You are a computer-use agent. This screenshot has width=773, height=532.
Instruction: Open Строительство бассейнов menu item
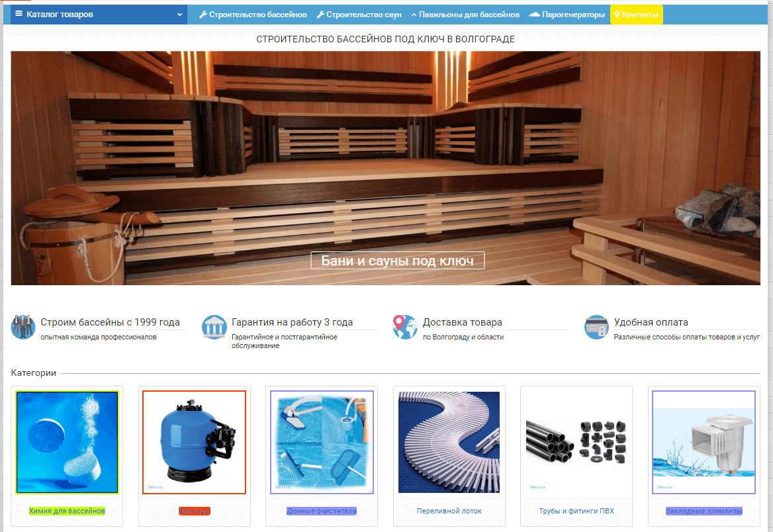[x=253, y=15]
